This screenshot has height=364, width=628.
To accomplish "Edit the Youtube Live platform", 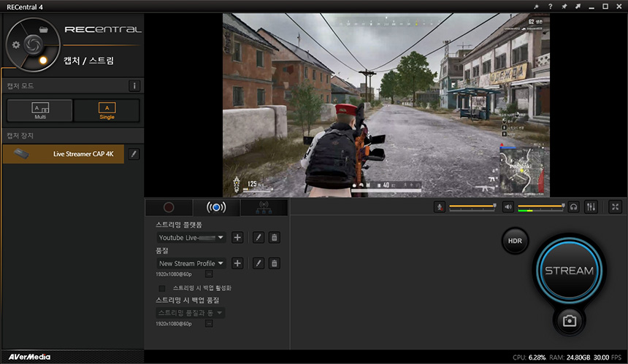I will pos(259,238).
